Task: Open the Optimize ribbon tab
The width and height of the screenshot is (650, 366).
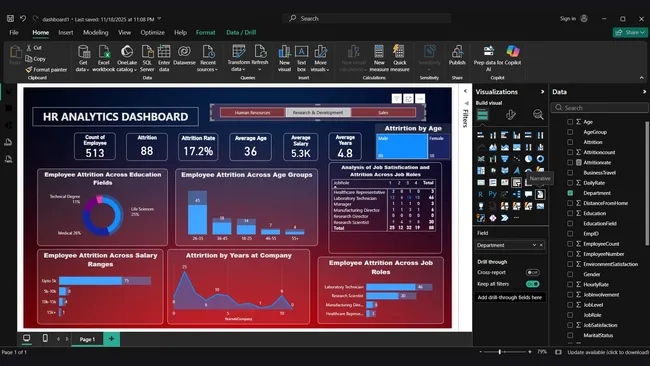Action: point(152,32)
